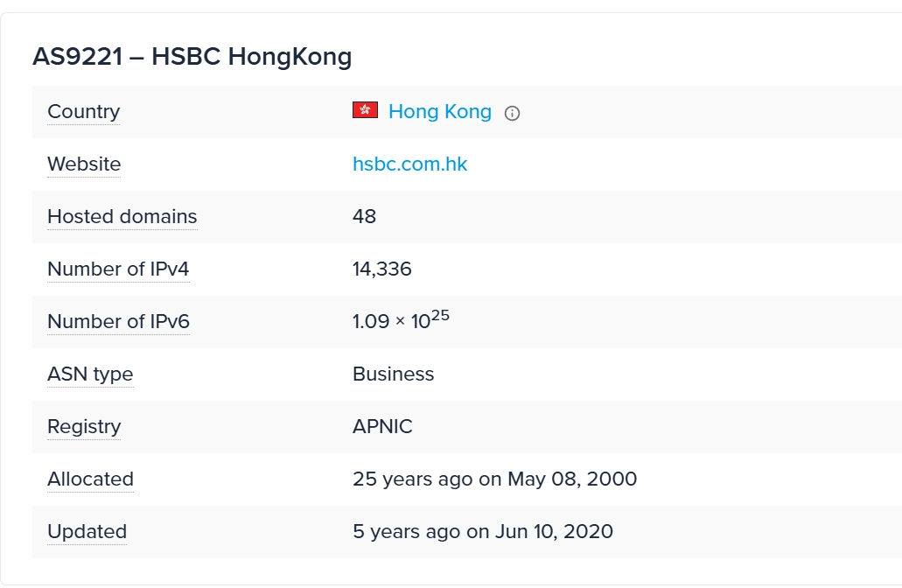The height and width of the screenshot is (588, 902).
Task: Click the APNIC registry value
Action: click(x=382, y=427)
